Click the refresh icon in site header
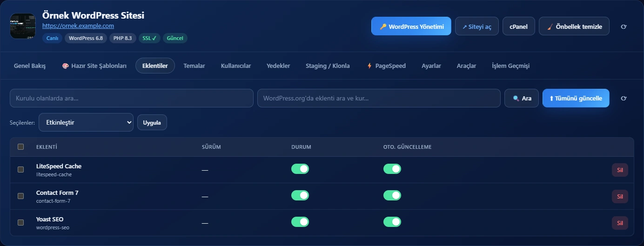This screenshot has width=644, height=246. pyautogui.click(x=624, y=27)
